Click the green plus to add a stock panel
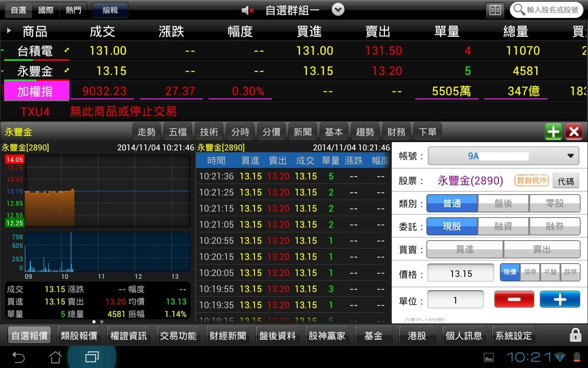The width and height of the screenshot is (588, 368). (x=553, y=132)
